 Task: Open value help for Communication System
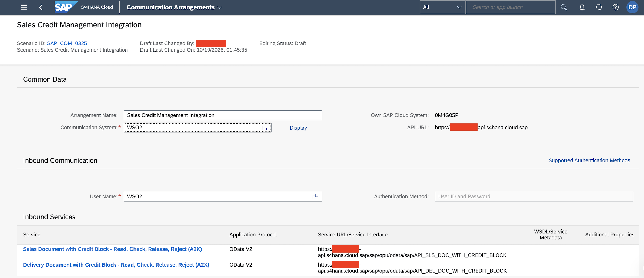click(x=265, y=128)
